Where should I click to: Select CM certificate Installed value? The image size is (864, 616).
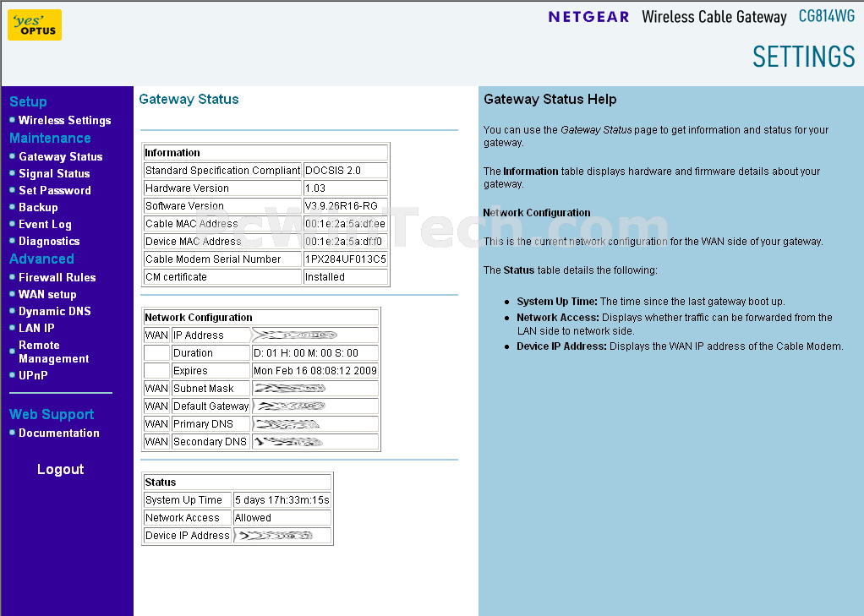click(x=346, y=276)
